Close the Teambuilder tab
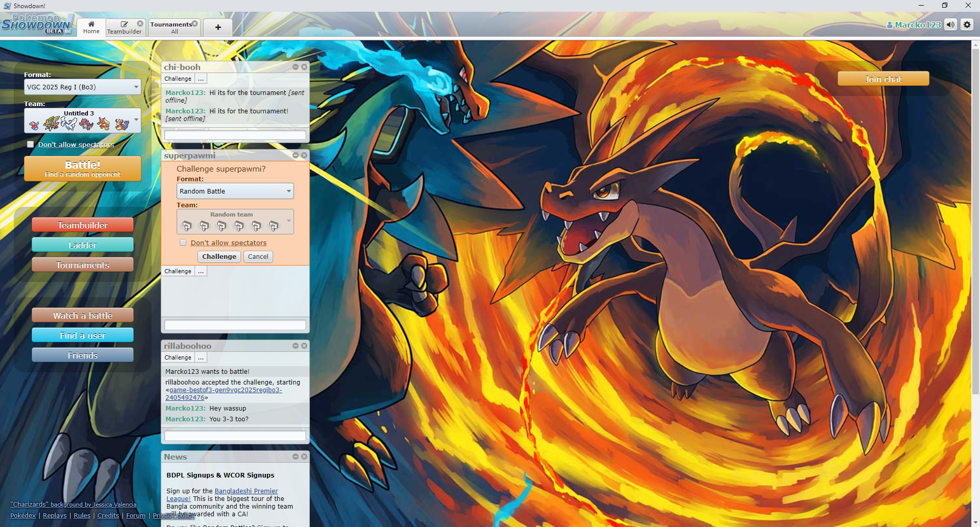This screenshot has height=527, width=980. [140, 23]
